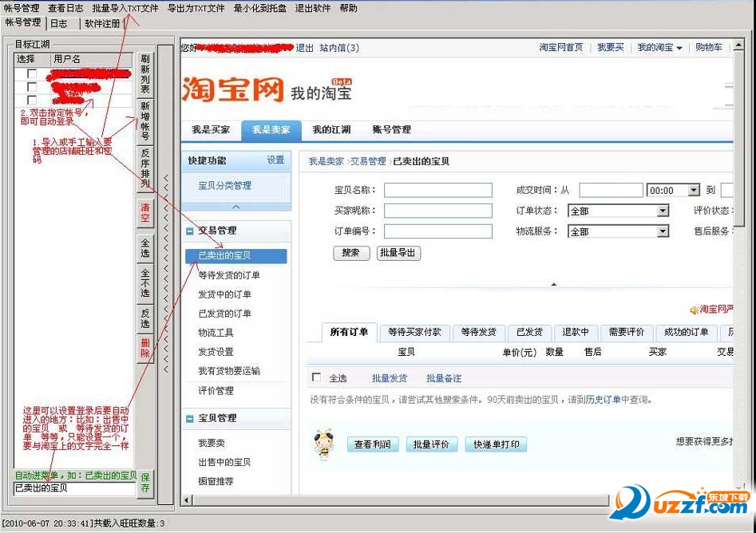Click 退出软件 menu item
Image resolution: width=756 pixels, height=533 pixels.
[312, 8]
